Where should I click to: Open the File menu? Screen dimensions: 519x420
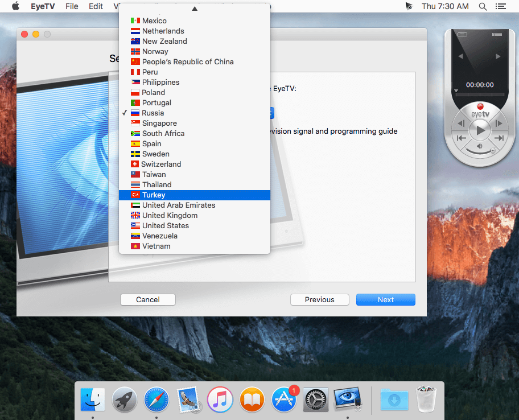(72, 6)
